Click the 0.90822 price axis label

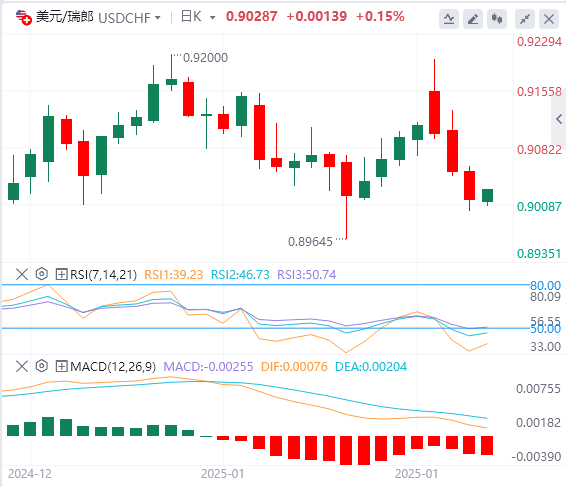tap(539, 149)
